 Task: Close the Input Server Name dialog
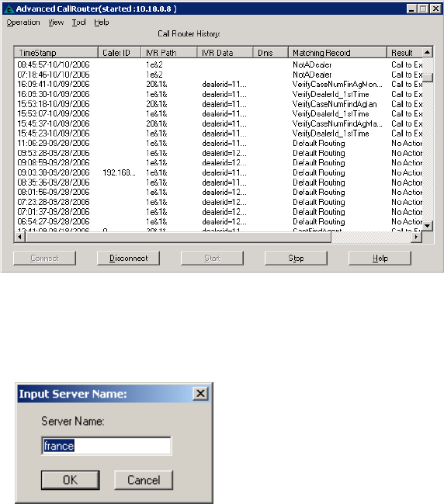pyautogui.click(x=200, y=394)
